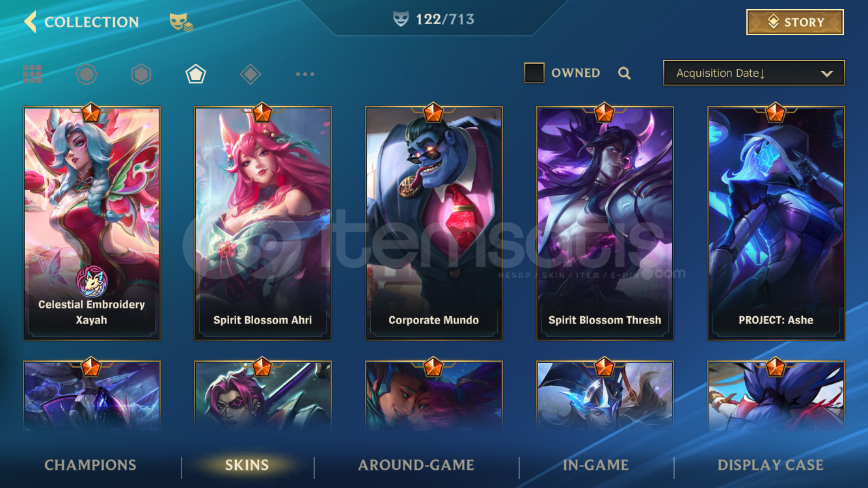The image size is (868, 488).
Task: Go to the Display Case tab
Action: point(770,465)
